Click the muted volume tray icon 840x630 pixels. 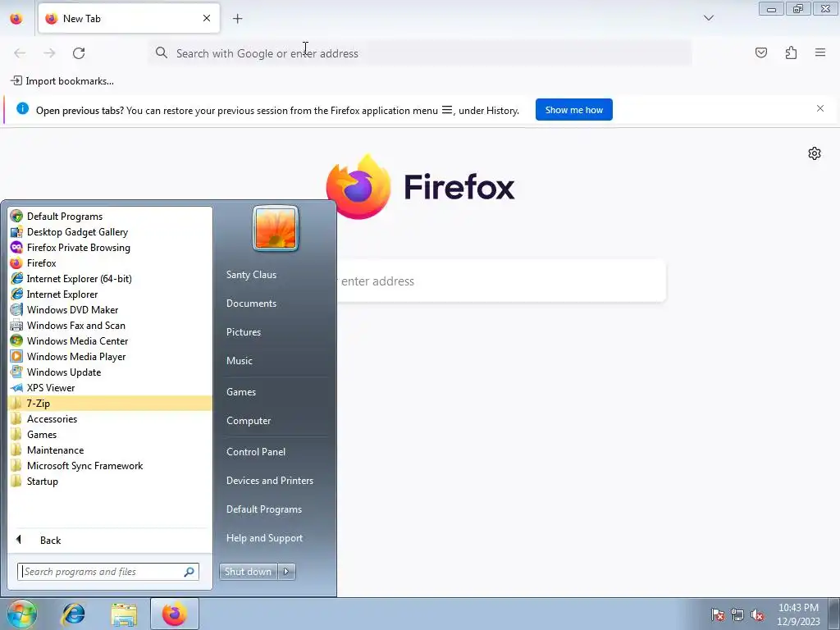(757, 615)
